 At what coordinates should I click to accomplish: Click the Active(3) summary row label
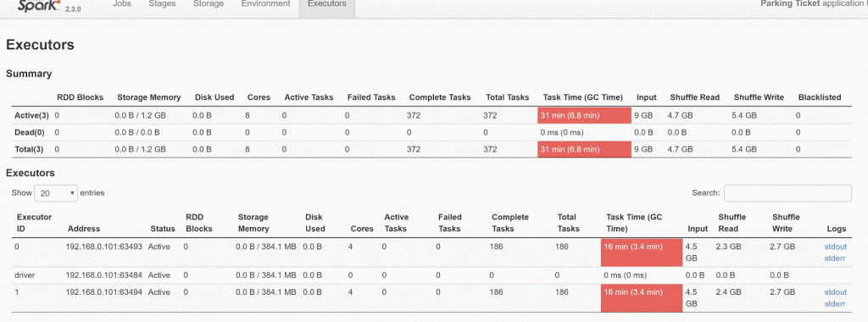coord(31,115)
